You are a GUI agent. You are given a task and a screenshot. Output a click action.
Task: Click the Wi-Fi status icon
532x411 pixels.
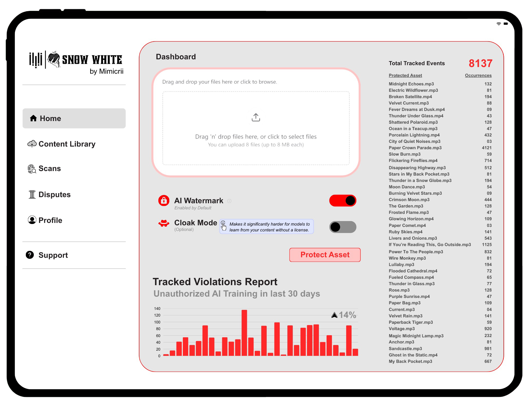(499, 24)
